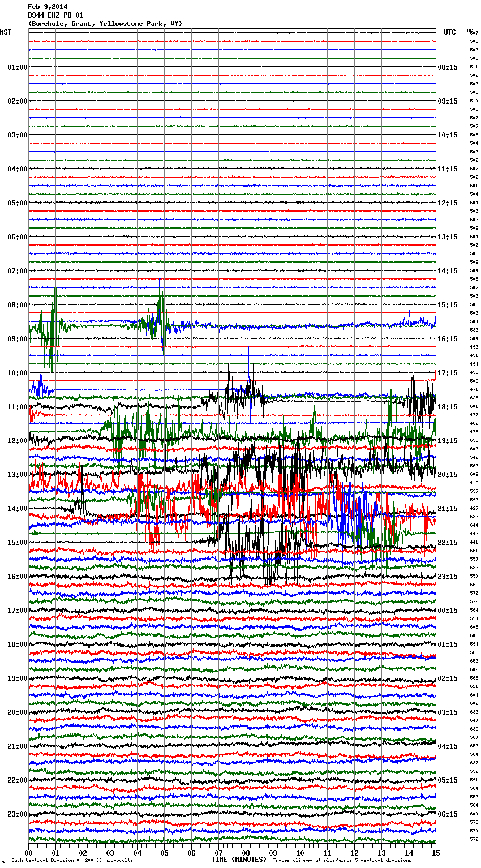Select the 03:00 MST row label
Image resolution: width=481 pixels, height=868 pixels.
(x=18, y=135)
